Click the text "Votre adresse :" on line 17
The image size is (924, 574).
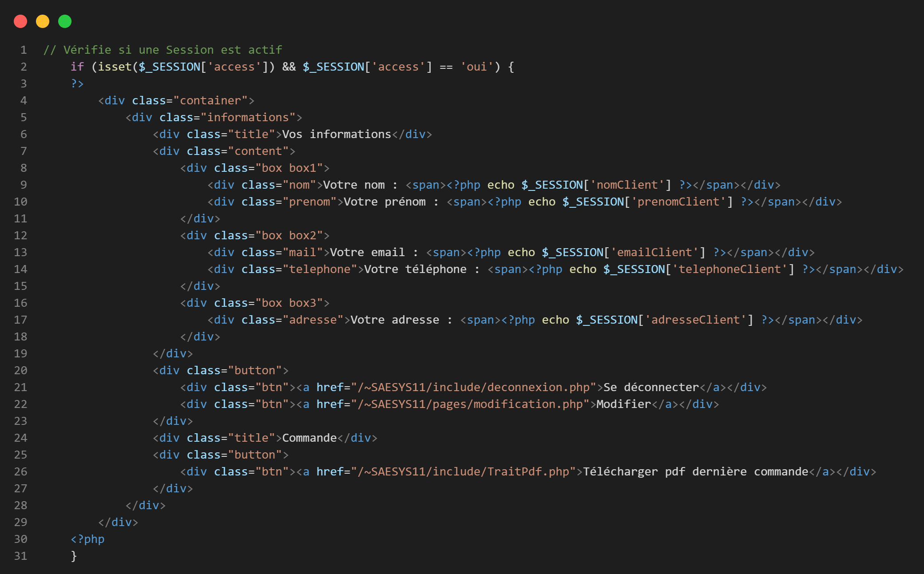(402, 320)
